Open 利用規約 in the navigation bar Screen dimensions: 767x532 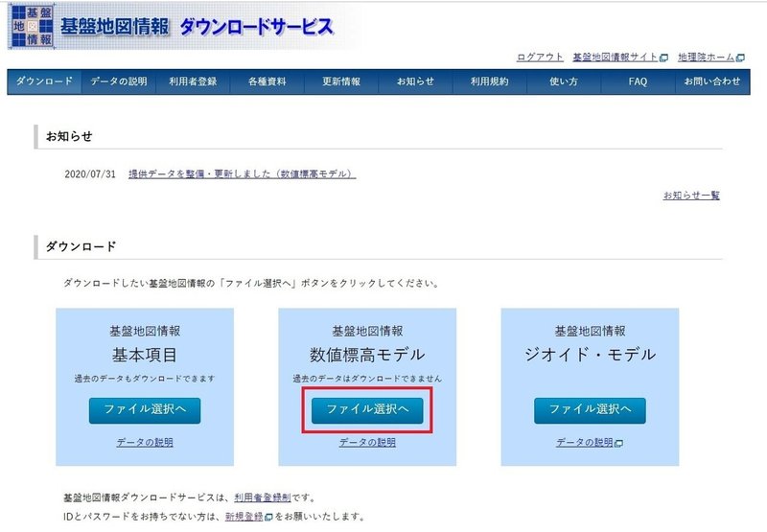(x=490, y=81)
